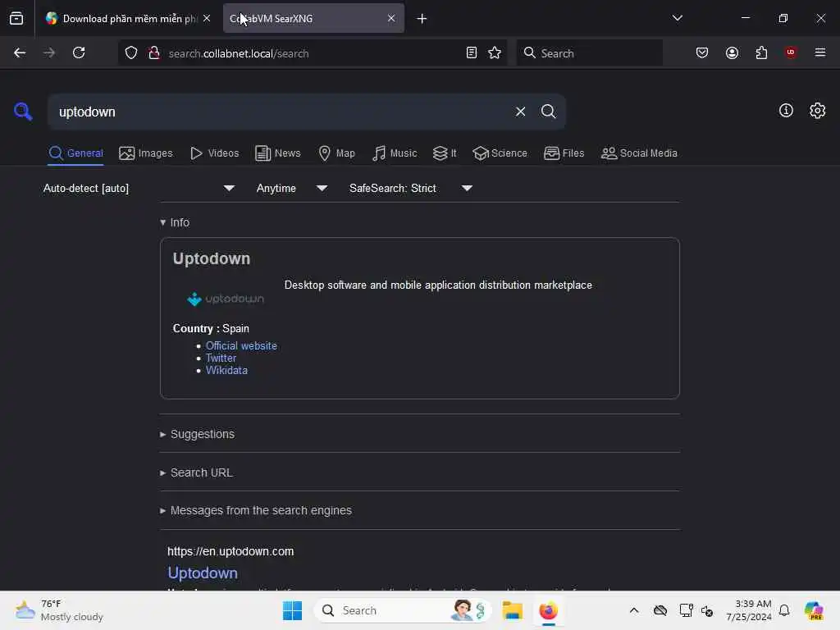840x630 pixels.
Task: Switch to Music search category
Action: 395,153
